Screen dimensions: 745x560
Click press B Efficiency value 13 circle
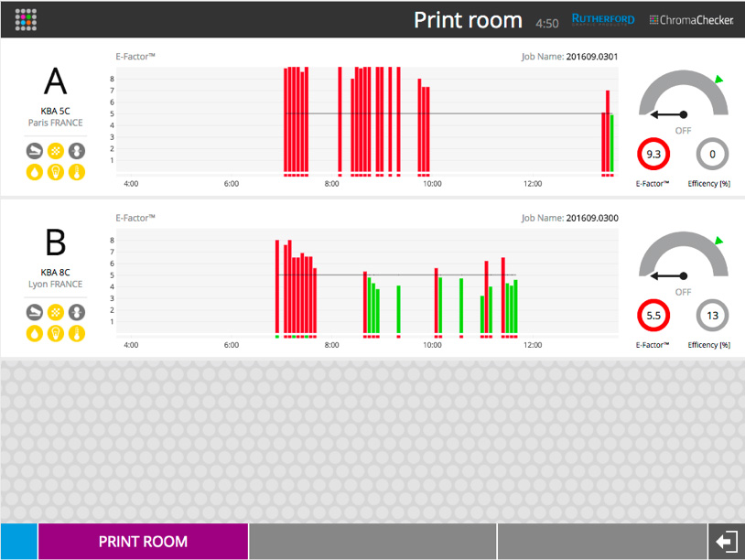(x=712, y=316)
